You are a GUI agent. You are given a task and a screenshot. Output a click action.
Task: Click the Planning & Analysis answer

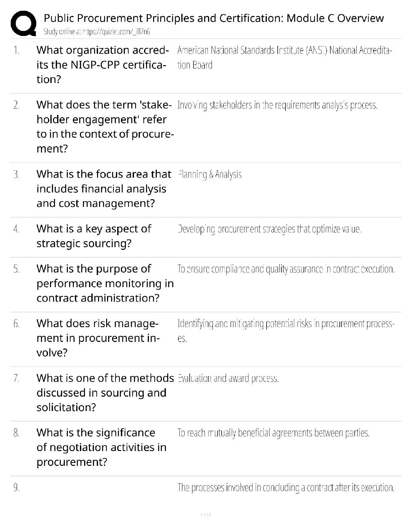pyautogui.click(x=210, y=175)
